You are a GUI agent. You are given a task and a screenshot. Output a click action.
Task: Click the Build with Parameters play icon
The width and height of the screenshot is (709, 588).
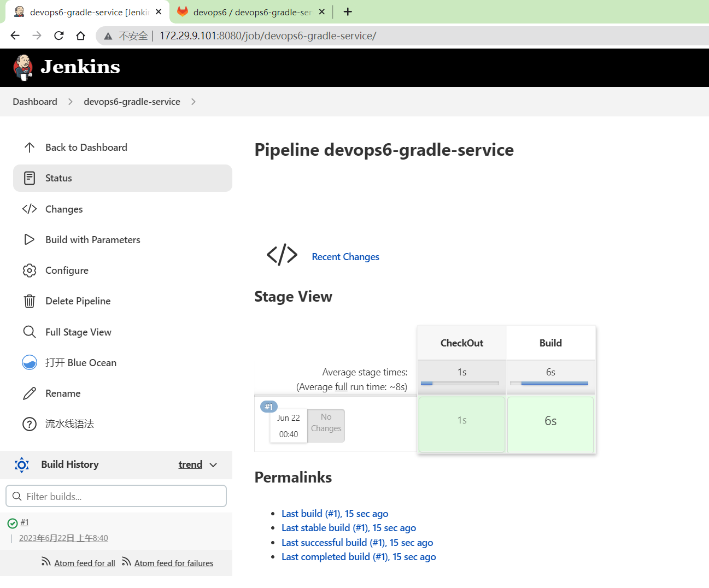click(30, 239)
